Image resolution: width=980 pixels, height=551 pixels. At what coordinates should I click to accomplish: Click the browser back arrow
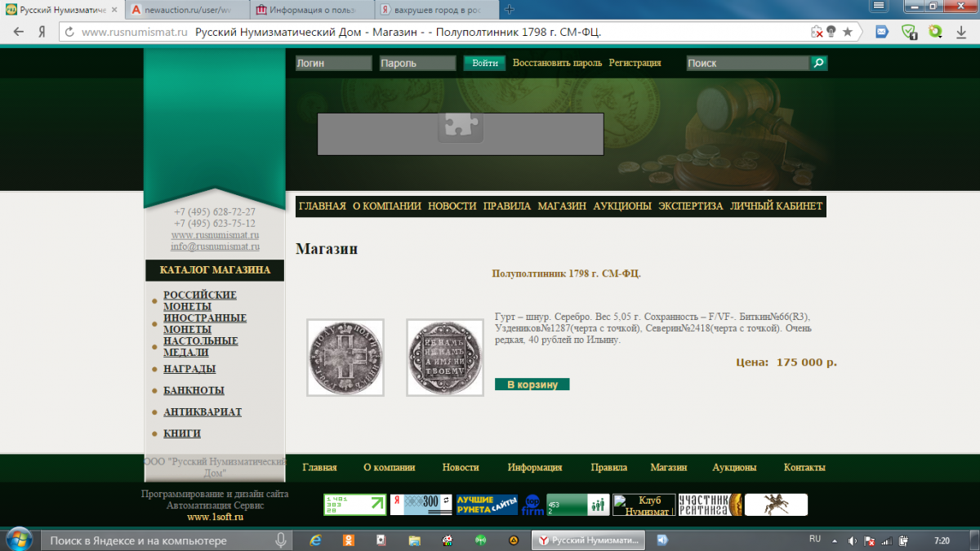pyautogui.click(x=19, y=32)
